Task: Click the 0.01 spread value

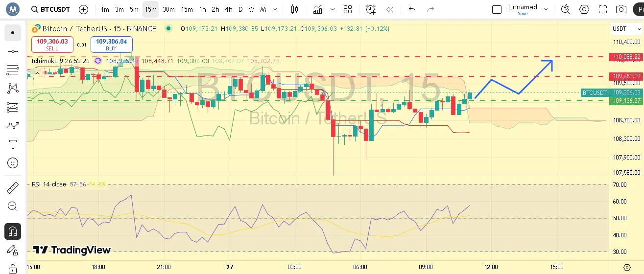Action: [x=82, y=45]
